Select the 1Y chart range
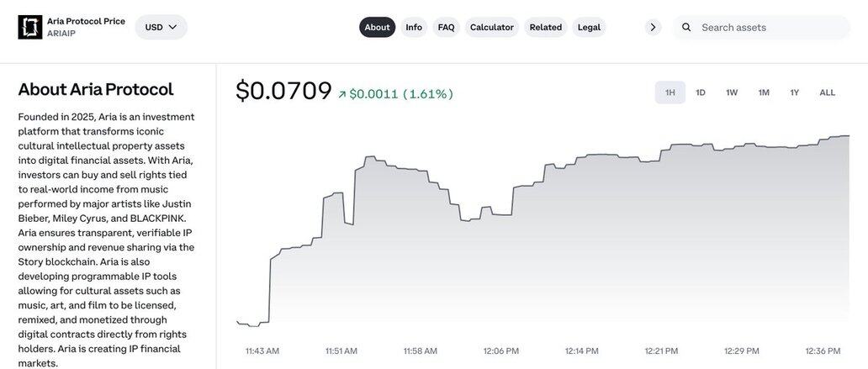The image size is (868, 369). [x=795, y=92]
